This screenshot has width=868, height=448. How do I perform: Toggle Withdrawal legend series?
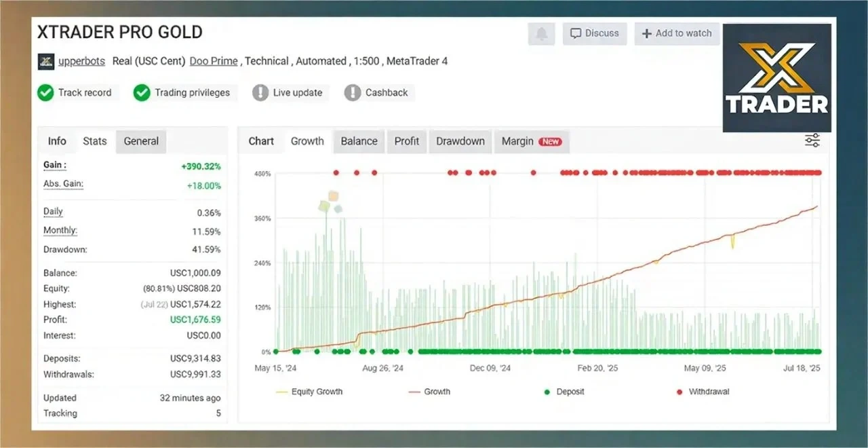[x=702, y=392]
